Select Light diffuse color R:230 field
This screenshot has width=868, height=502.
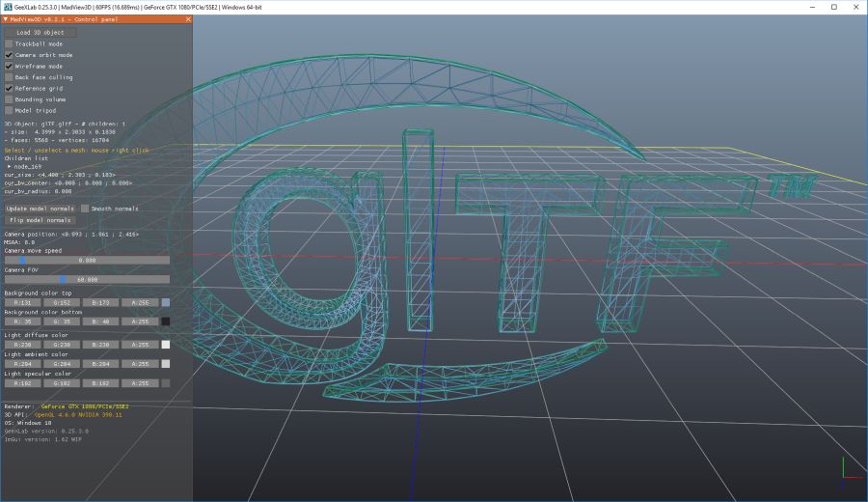[23, 345]
